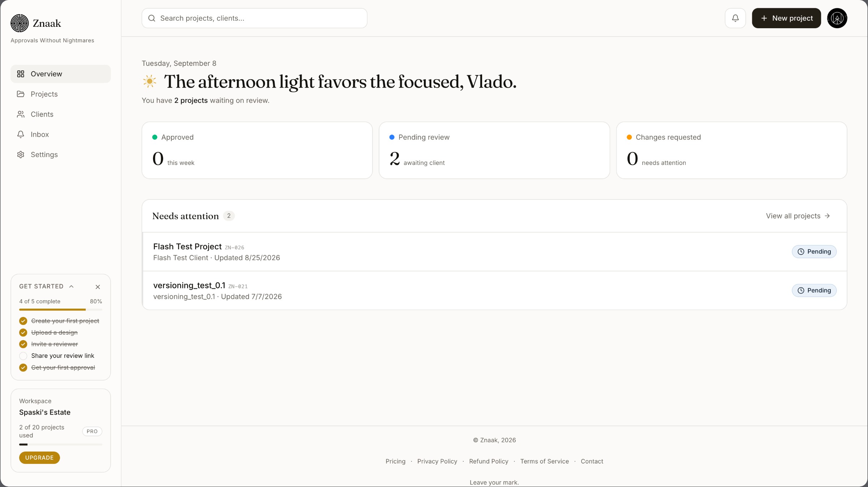Open the versioning_test_0.1 project row

[494, 291]
